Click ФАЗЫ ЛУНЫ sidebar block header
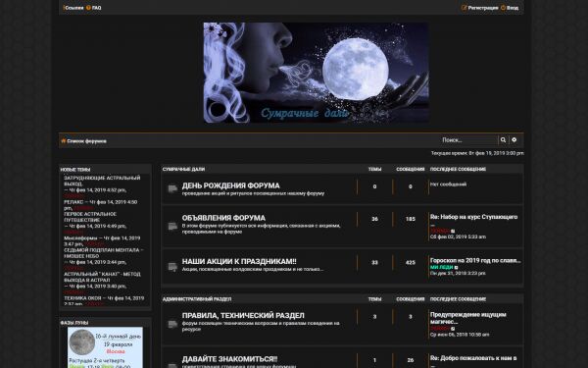This screenshot has height=368, width=588. [x=74, y=323]
